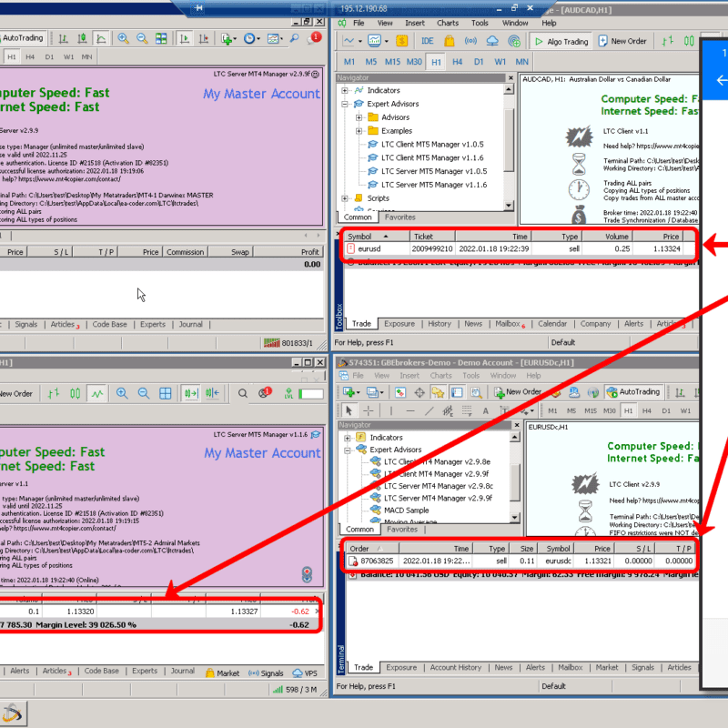Toggle AutoTrading in LTC Server MT4 Manager window
Screen dimensions: 728x728
22,38
